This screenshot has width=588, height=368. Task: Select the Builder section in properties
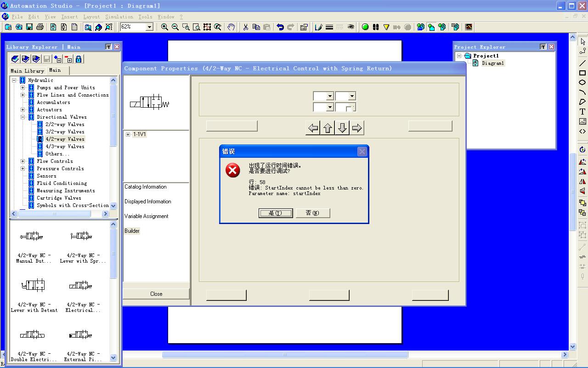pos(132,231)
